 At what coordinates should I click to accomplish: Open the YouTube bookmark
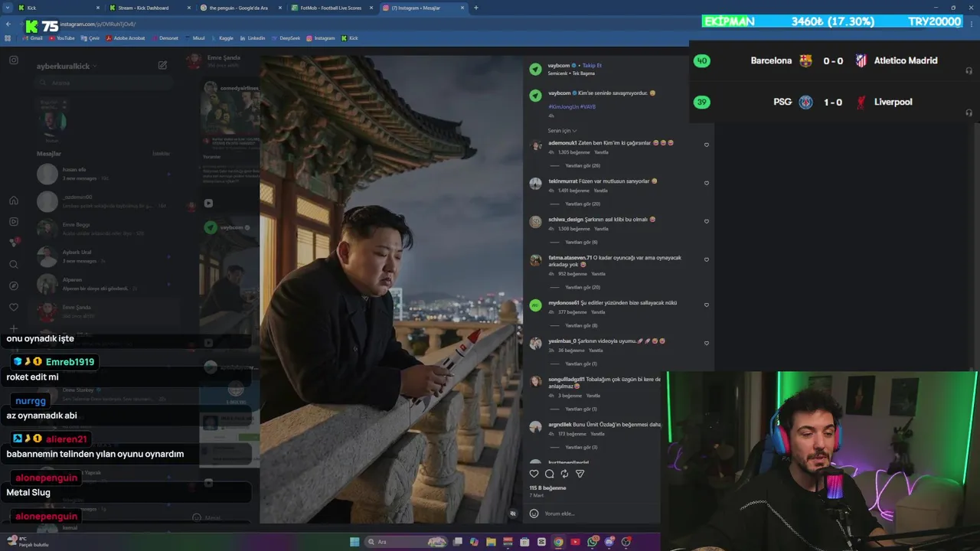(x=61, y=38)
